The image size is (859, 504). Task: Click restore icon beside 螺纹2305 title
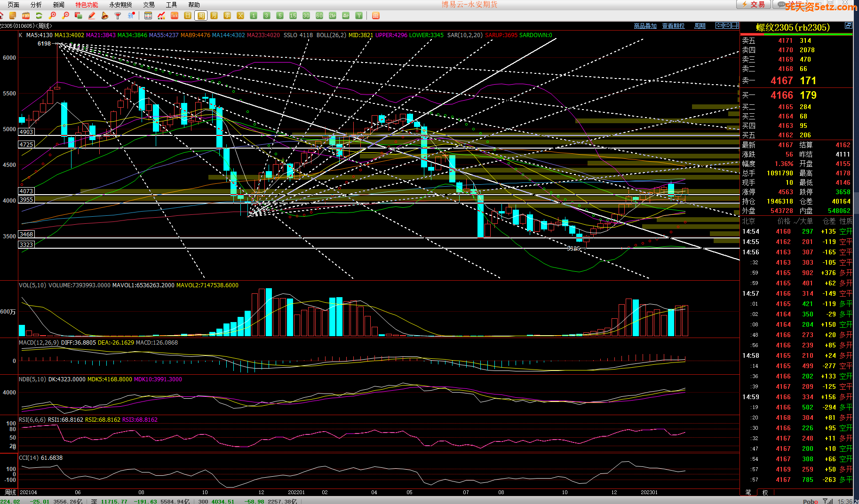(848, 25)
